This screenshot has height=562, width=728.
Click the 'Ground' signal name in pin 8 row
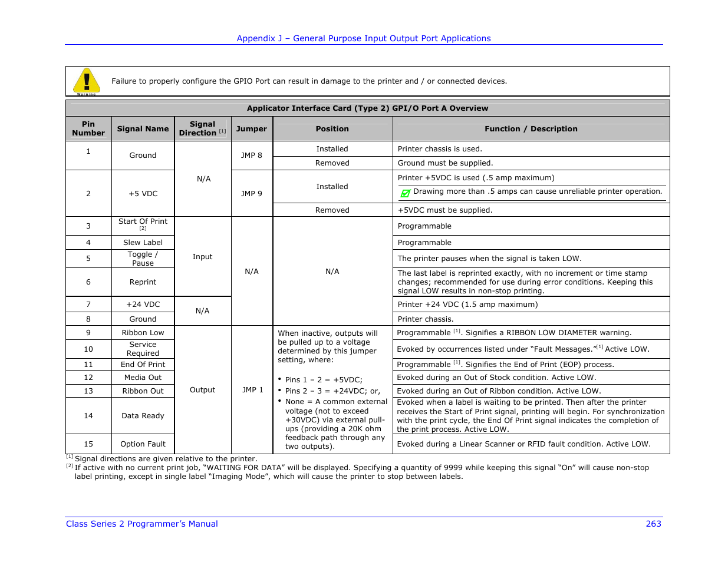click(143, 319)
